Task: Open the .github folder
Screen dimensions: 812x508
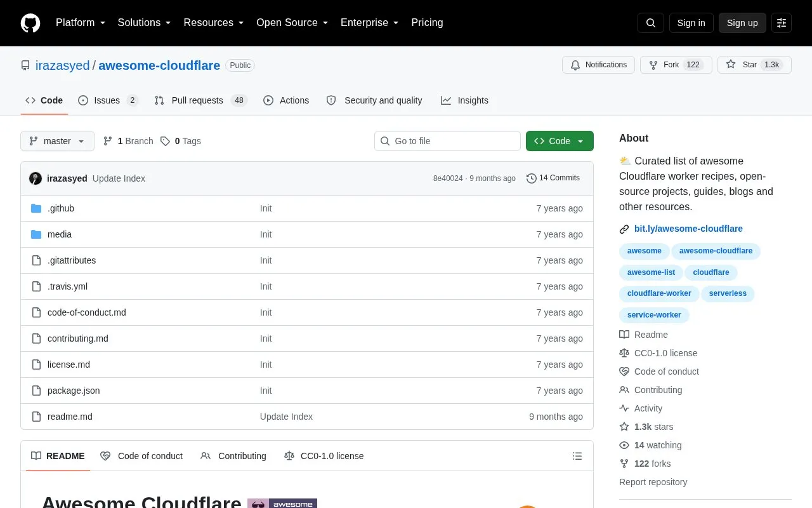Action: (x=61, y=208)
